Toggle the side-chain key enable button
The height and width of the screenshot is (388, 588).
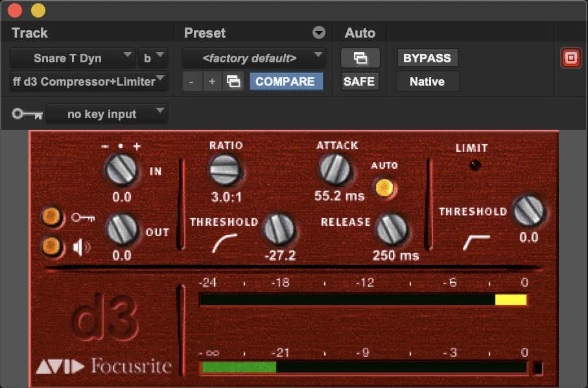tap(52, 217)
